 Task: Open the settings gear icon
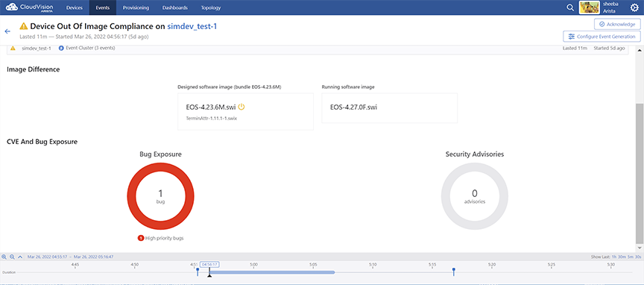[634, 7]
